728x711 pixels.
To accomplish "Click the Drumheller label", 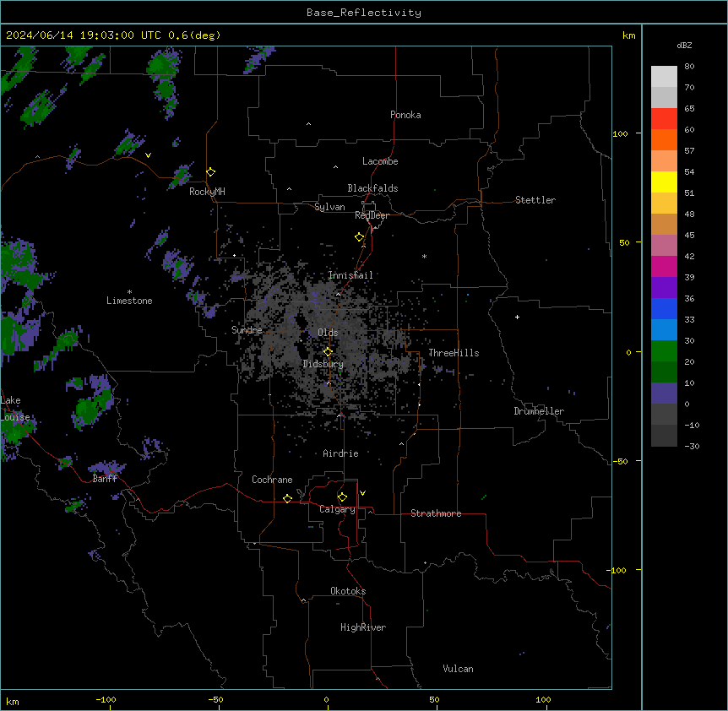I will 539,411.
